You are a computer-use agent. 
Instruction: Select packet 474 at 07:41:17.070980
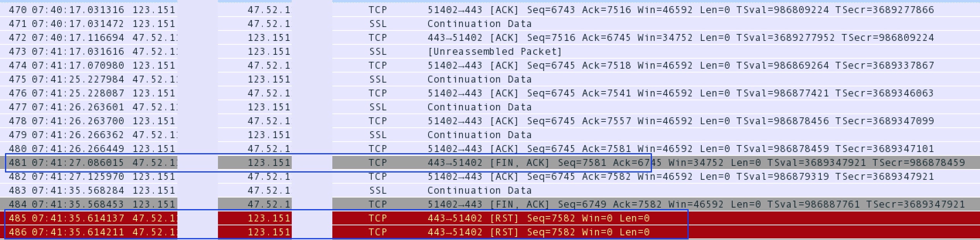click(490, 65)
